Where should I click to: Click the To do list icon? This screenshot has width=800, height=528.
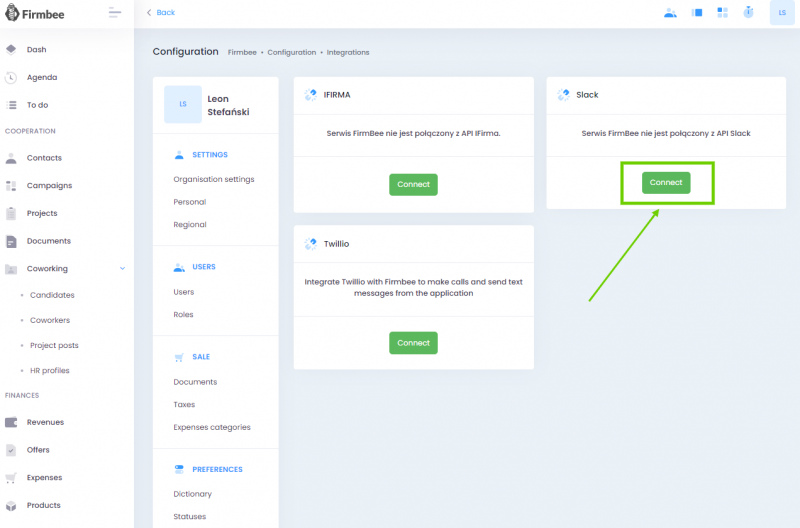11,105
